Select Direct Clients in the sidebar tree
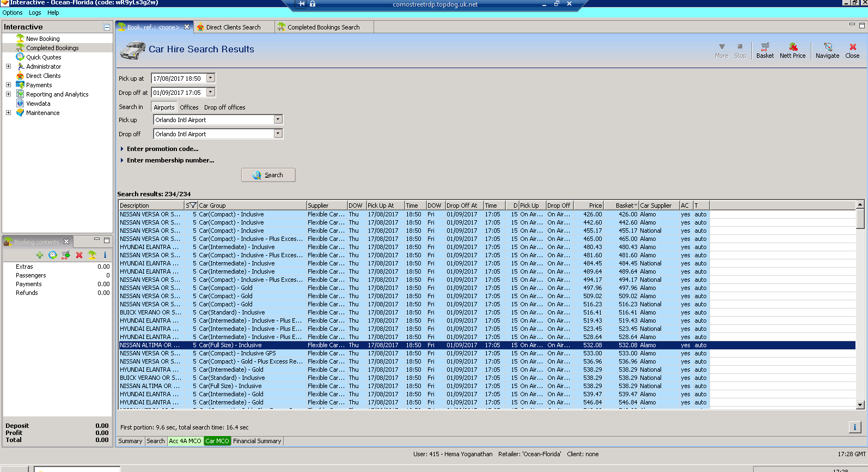This screenshot has width=868, height=472. [43, 76]
